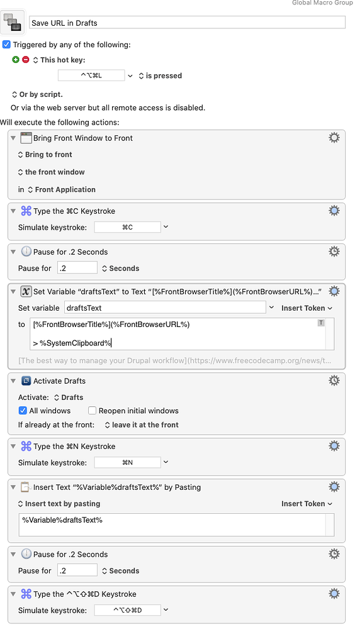Open the Seconds unit popup in second Pause action
The height and width of the screenshot is (644, 355).
point(120,571)
